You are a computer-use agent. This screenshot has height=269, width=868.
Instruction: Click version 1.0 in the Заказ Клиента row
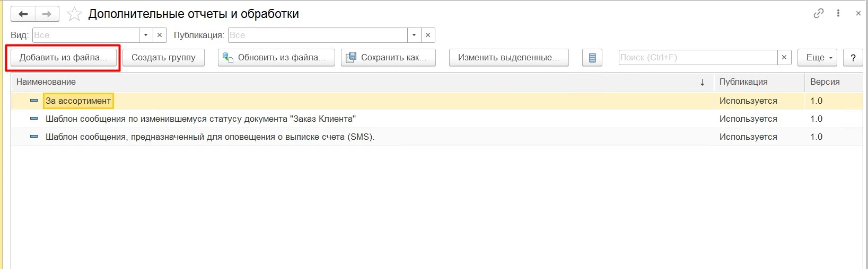pyautogui.click(x=817, y=119)
